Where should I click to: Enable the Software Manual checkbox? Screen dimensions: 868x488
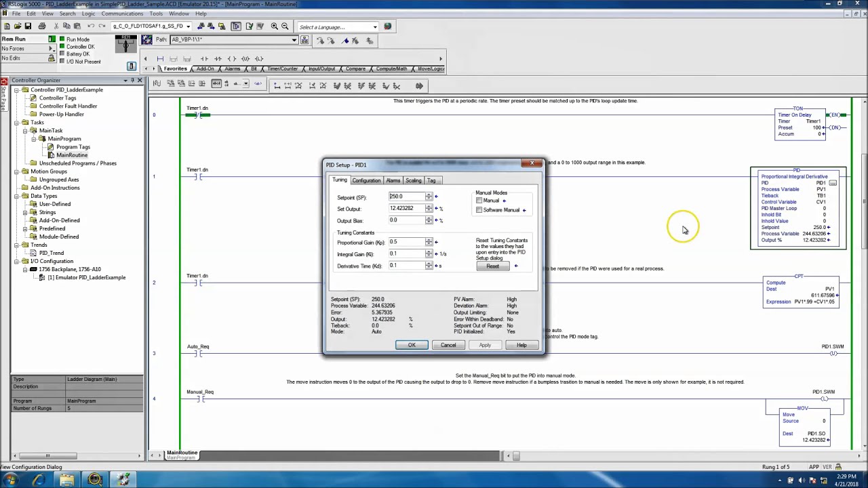[x=479, y=210]
